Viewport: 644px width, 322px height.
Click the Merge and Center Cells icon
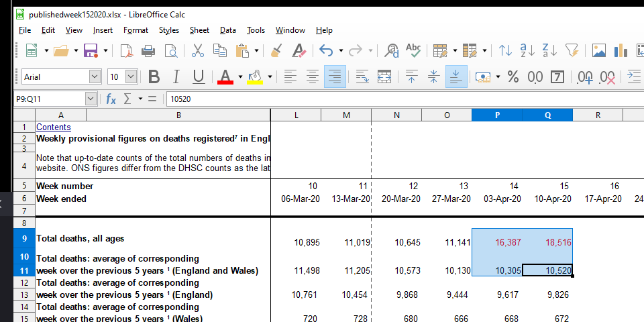pyautogui.click(x=384, y=76)
